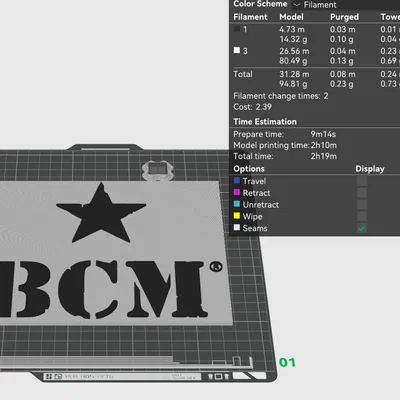Open the Color Scheme dropdown showing Filament
Viewport: 400px width, 400px height.
click(x=347, y=5)
